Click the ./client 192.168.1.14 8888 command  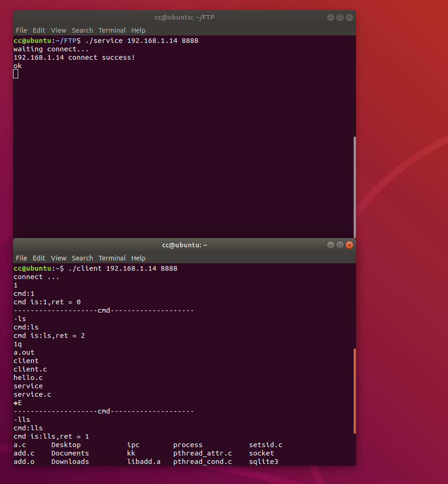pos(123,268)
